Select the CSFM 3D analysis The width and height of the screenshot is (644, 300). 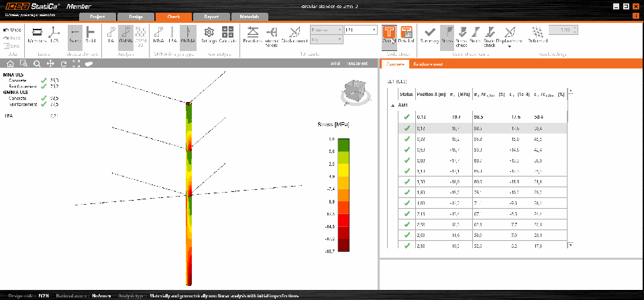pos(140,36)
